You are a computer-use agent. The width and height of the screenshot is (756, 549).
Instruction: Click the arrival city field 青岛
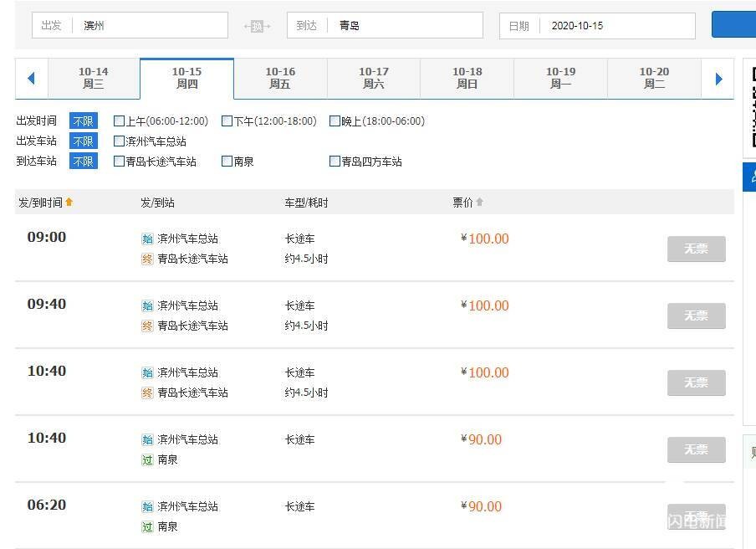406,26
